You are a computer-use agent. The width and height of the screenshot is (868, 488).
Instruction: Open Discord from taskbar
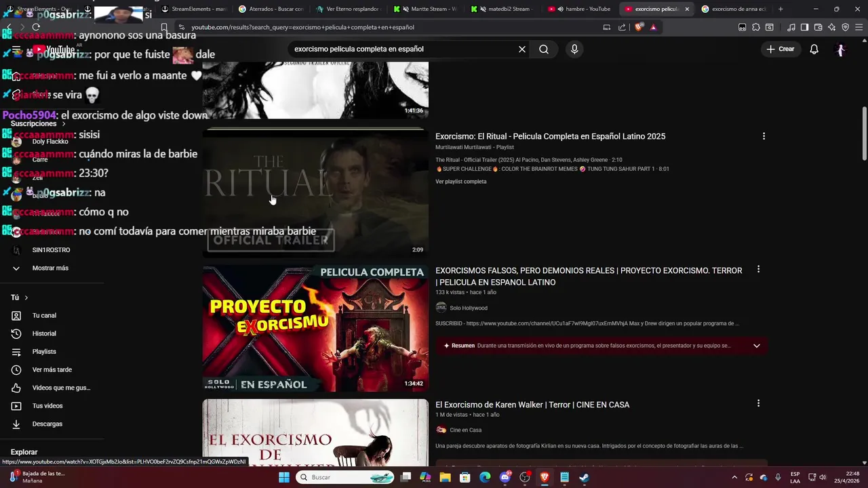point(505,477)
